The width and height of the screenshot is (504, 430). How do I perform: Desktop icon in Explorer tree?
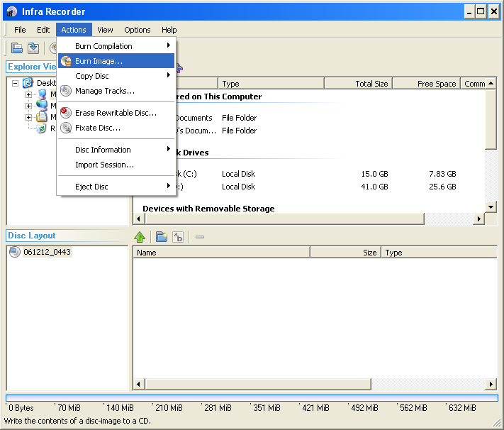(28, 83)
